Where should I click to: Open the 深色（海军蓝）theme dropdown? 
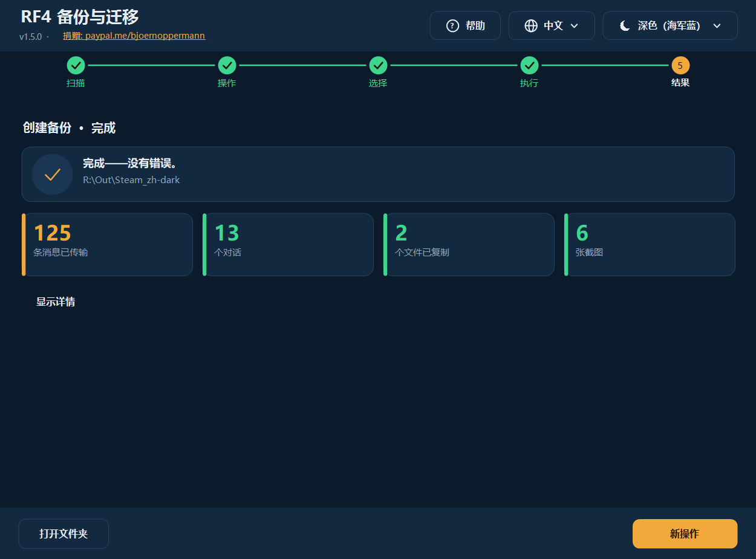(670, 25)
